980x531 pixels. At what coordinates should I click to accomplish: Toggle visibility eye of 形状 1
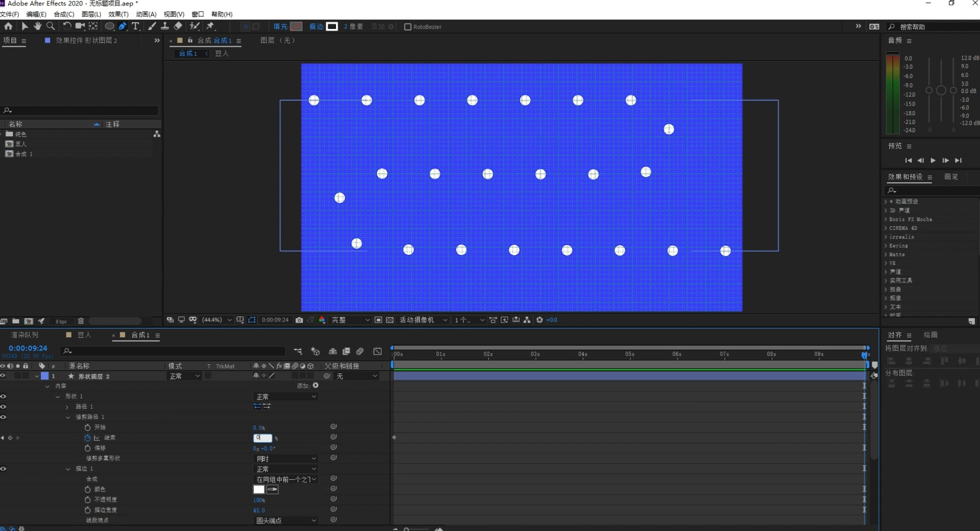pos(3,396)
